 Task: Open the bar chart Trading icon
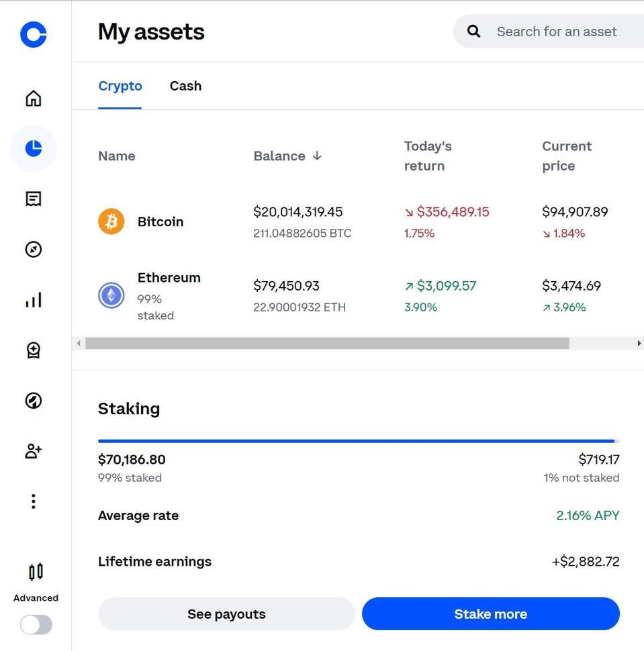33,300
